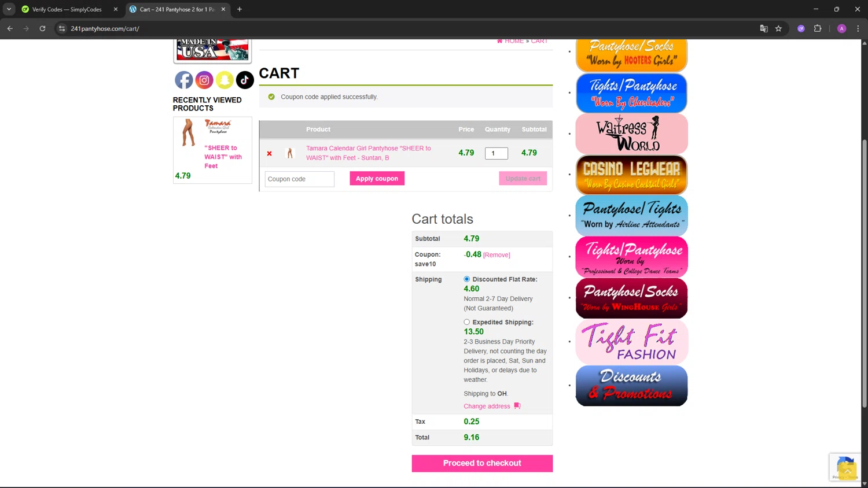Viewport: 868px width, 488px height.
Task: Click the address bar URL
Action: [x=105, y=28]
